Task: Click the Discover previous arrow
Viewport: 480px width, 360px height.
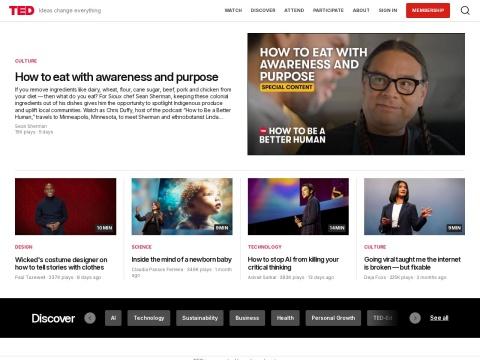Action: click(x=90, y=318)
